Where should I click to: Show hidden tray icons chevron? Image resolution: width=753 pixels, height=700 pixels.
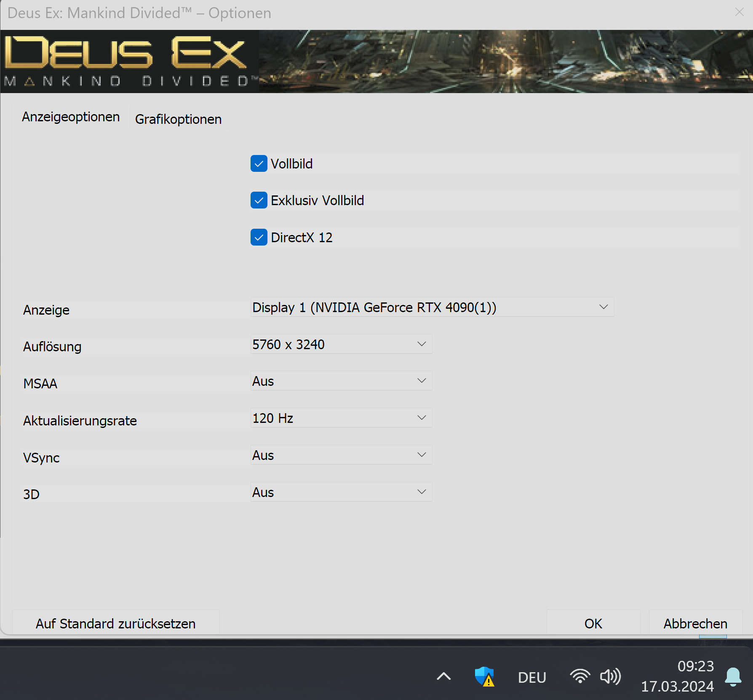click(444, 676)
